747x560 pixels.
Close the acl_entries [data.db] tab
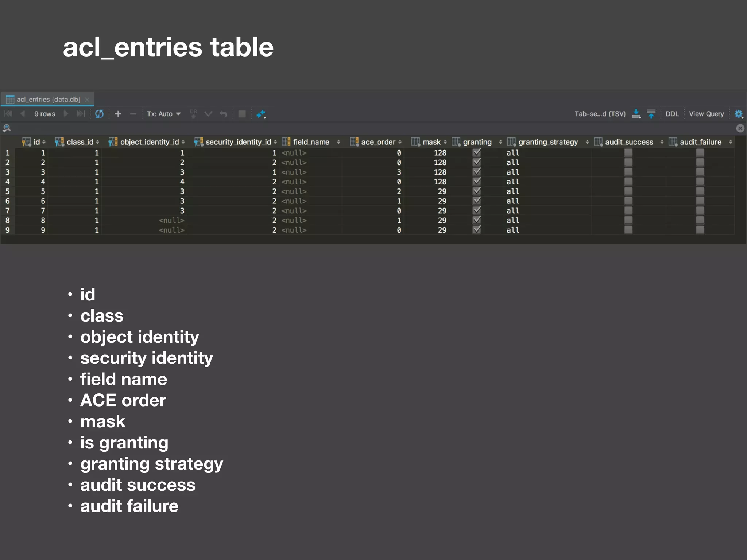point(87,99)
